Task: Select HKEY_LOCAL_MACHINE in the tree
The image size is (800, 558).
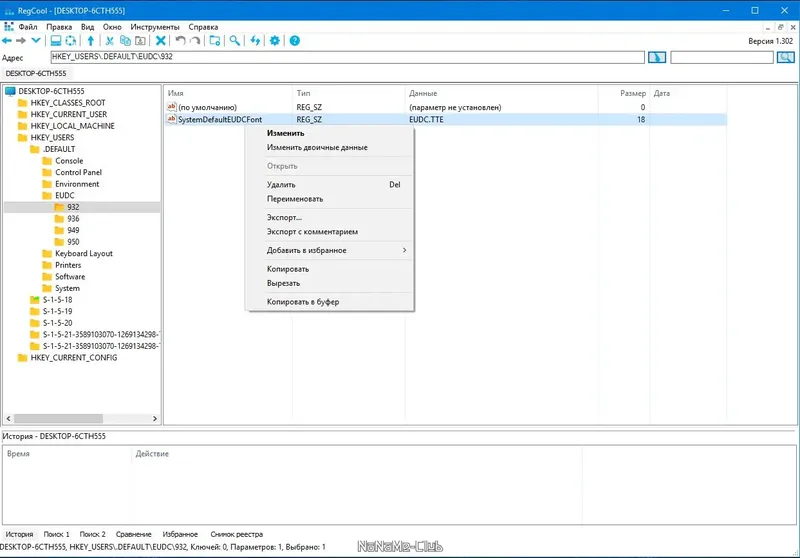Action: 72,126
